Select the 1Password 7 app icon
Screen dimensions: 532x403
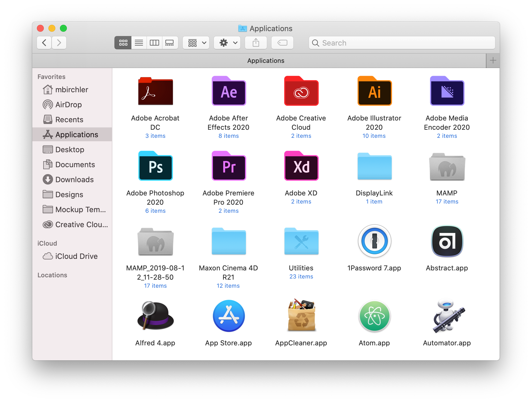[x=374, y=241]
